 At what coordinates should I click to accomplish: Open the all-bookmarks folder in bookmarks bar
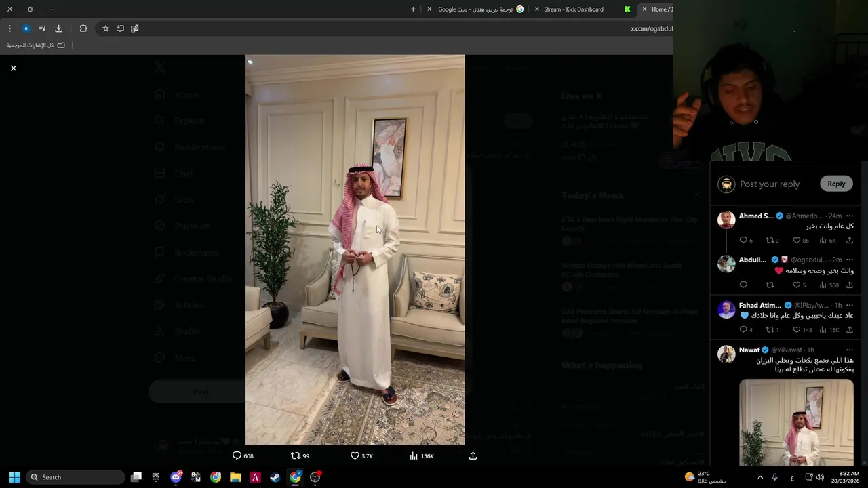(36, 45)
